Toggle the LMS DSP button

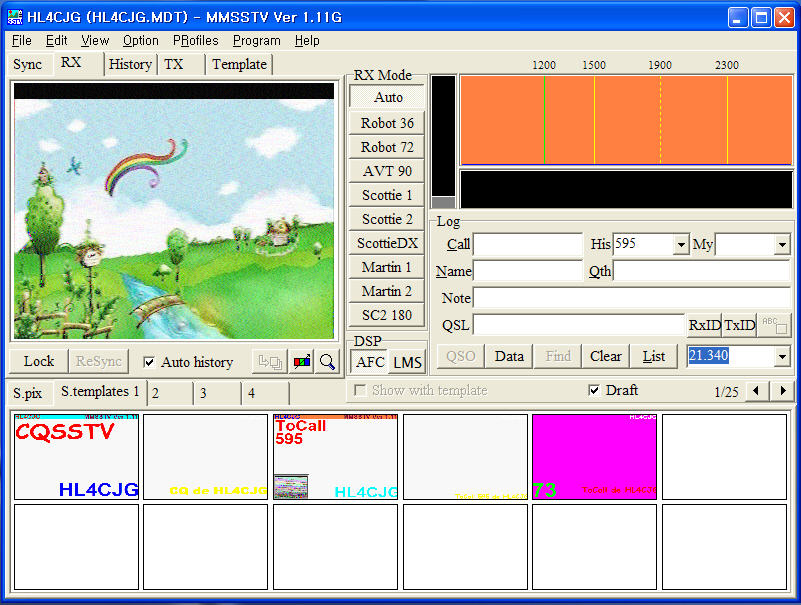[406, 362]
